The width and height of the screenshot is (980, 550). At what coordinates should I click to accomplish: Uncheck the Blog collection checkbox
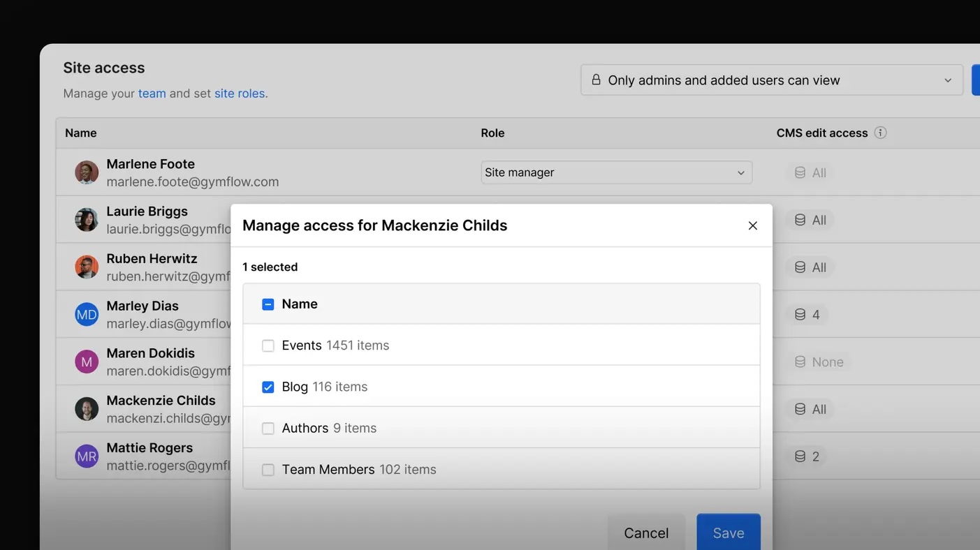pyautogui.click(x=268, y=387)
